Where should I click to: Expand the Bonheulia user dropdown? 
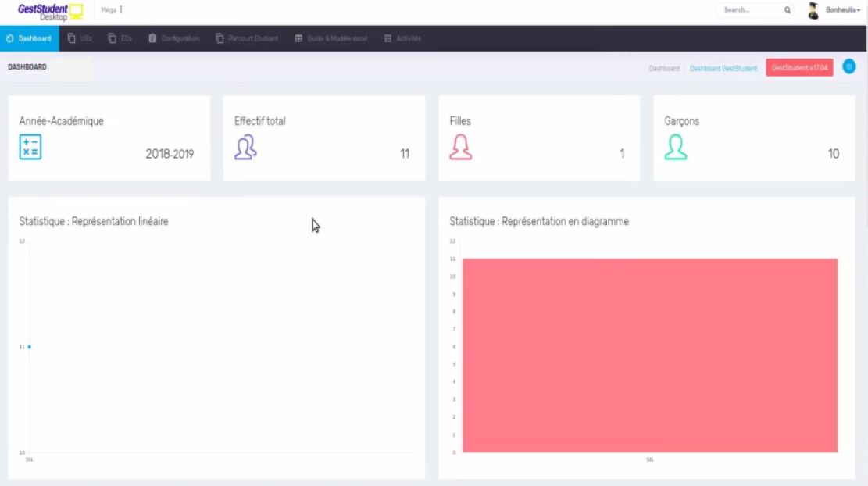[x=843, y=10]
